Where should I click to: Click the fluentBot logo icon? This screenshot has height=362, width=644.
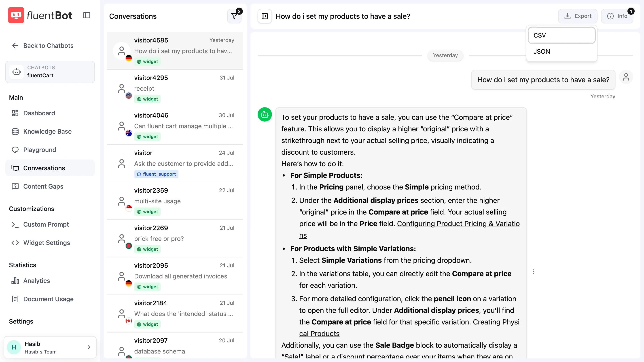click(x=16, y=15)
